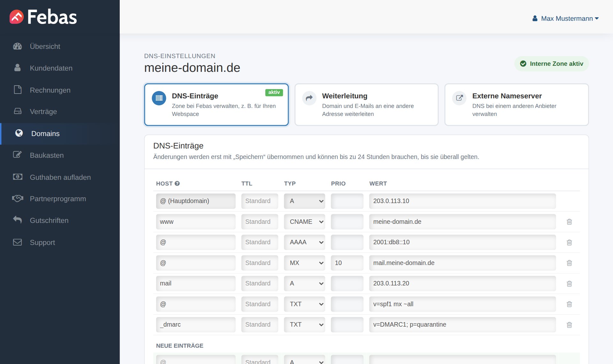Delete the v=spf1 TXT record
This screenshot has width=613, height=364.
pos(569,304)
